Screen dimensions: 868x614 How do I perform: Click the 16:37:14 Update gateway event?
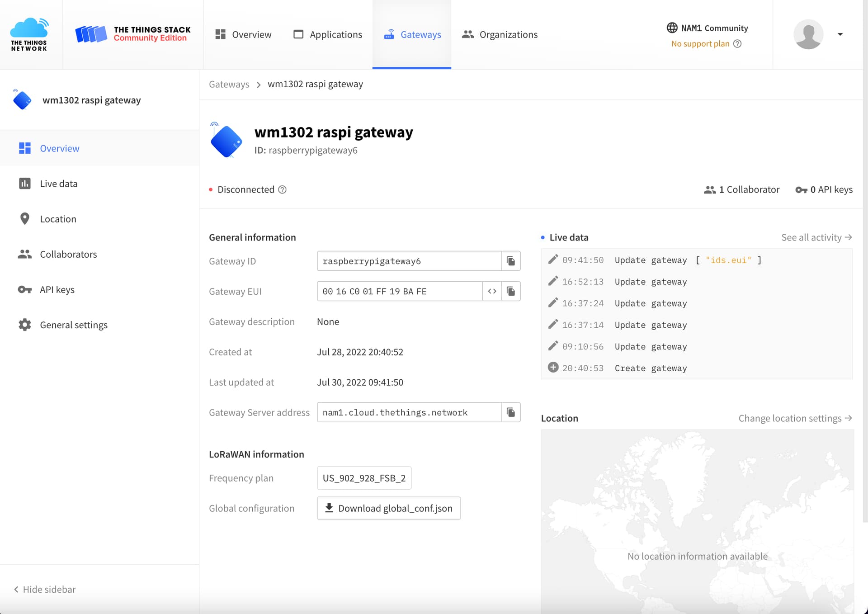697,325
